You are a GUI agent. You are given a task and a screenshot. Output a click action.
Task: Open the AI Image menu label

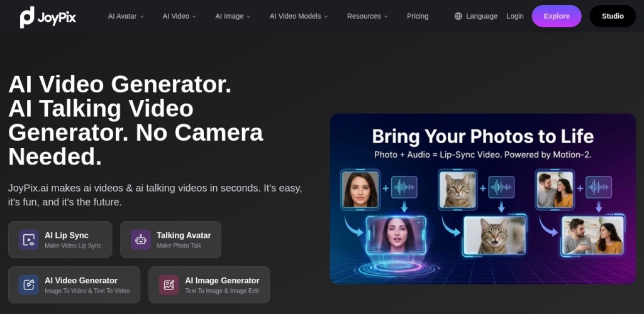tap(230, 16)
